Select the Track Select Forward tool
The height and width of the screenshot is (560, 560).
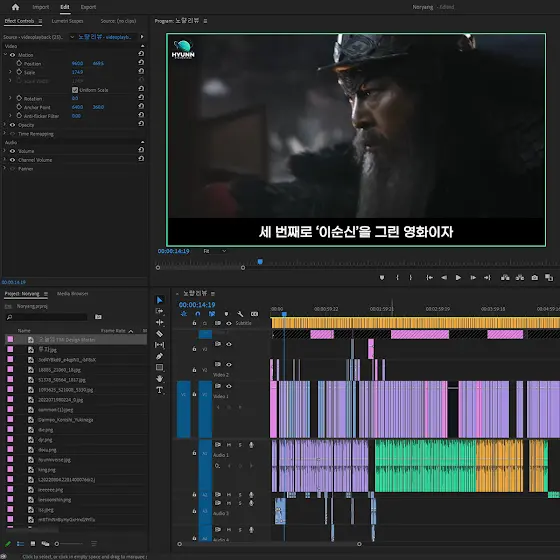[x=160, y=311]
